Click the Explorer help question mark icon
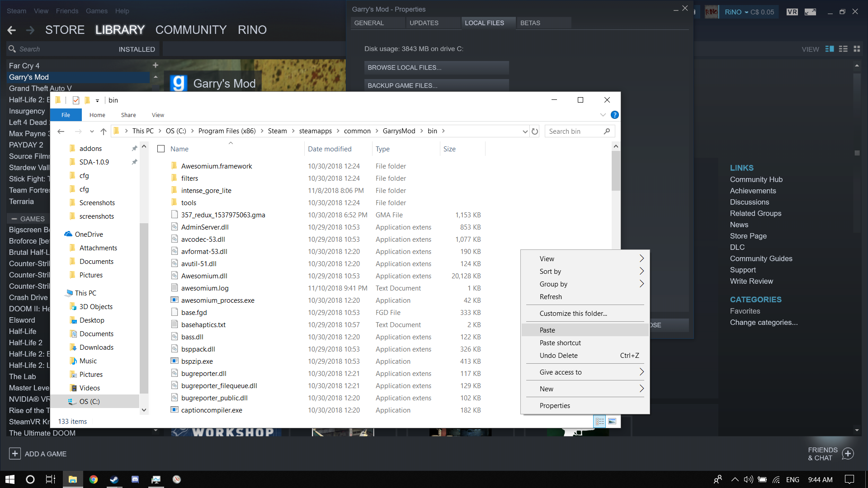 pos(614,115)
